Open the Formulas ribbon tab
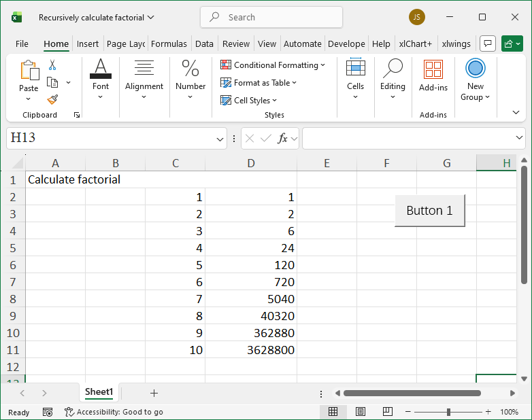Screen dimensions: 532x420 [x=169, y=43]
